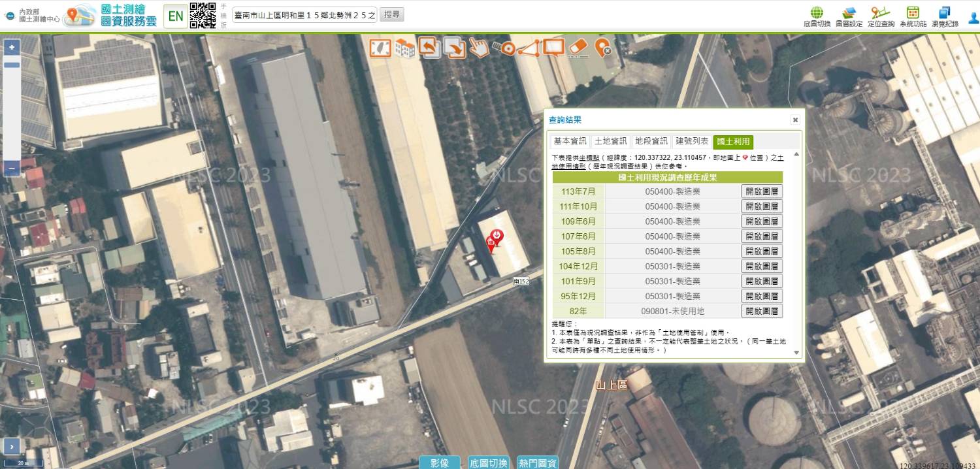Switch language with the EN button

[175, 16]
